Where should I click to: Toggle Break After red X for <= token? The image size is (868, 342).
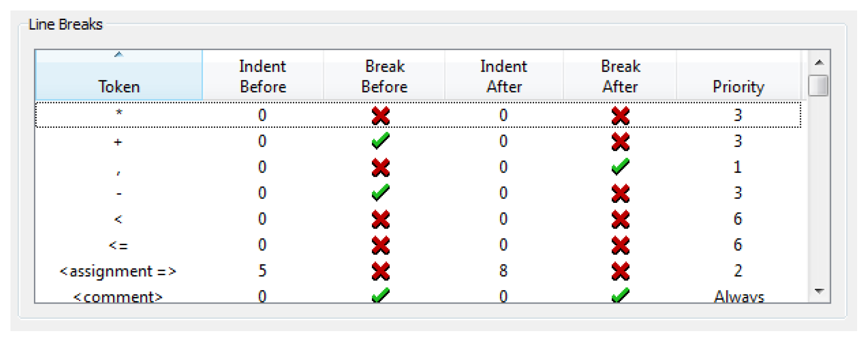[x=620, y=245]
